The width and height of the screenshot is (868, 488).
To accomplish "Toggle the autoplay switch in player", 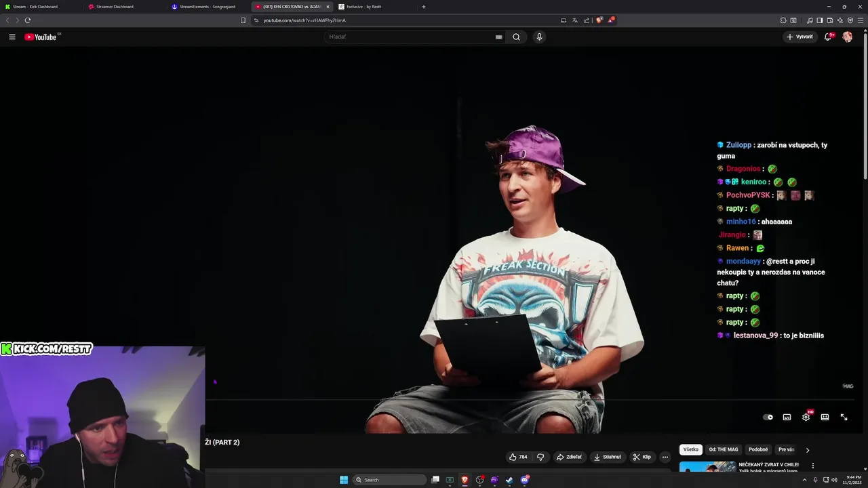I will pos(768,417).
